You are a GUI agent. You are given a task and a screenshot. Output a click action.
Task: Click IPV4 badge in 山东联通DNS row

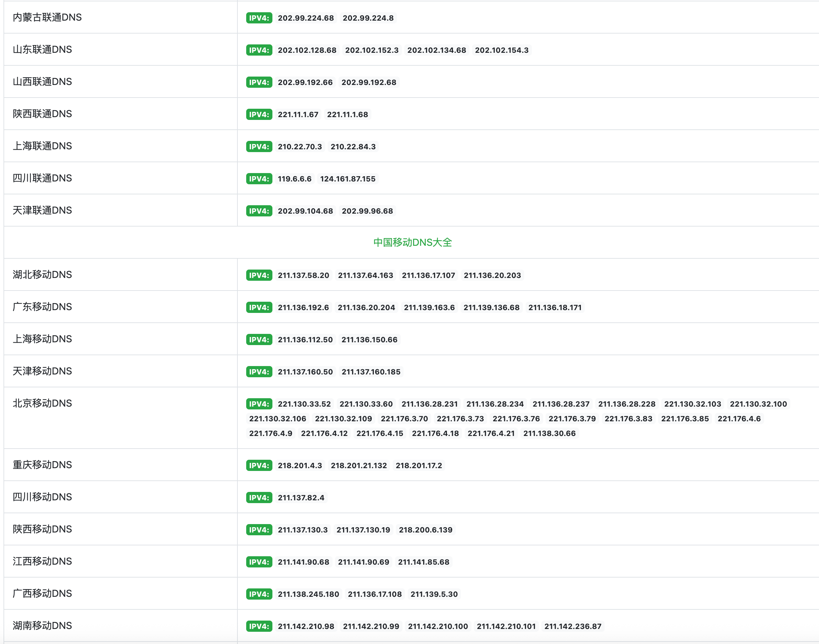click(259, 50)
